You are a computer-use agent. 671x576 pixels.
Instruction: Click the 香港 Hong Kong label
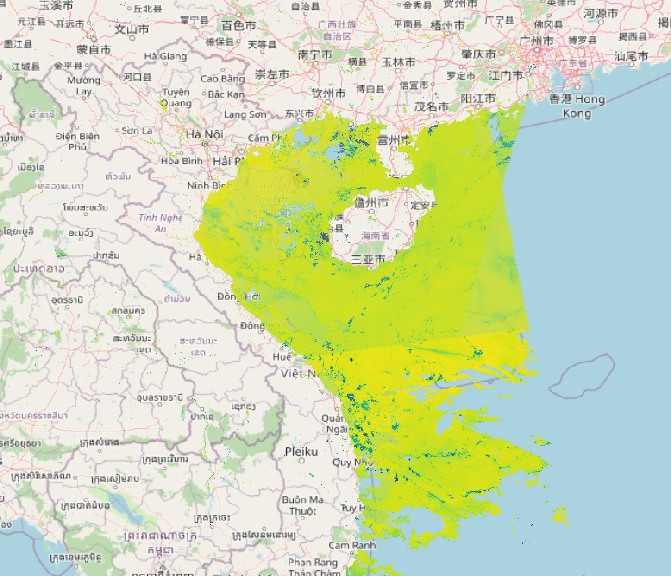click(x=577, y=106)
